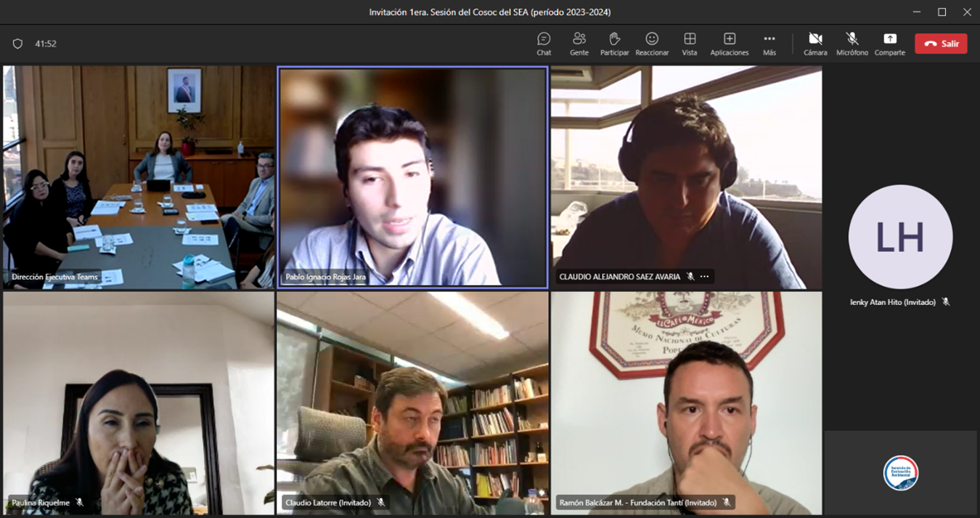Open the Chat panel
The width and height of the screenshot is (980, 518).
coord(544,43)
